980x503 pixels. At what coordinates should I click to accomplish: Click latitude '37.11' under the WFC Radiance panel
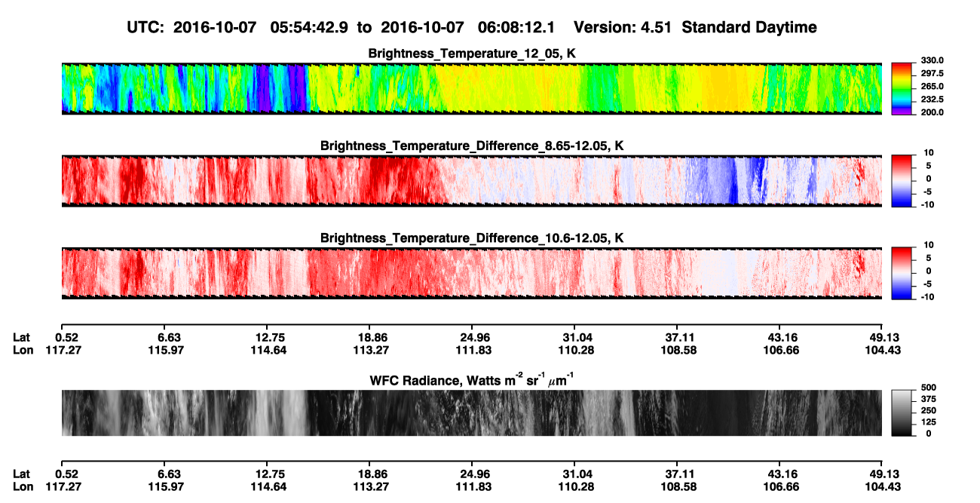[678, 474]
